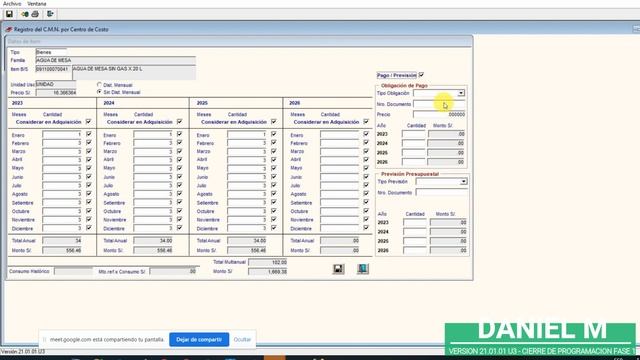
Task: Click the 2025 Total Anual value 34.00
Action: tap(247, 241)
